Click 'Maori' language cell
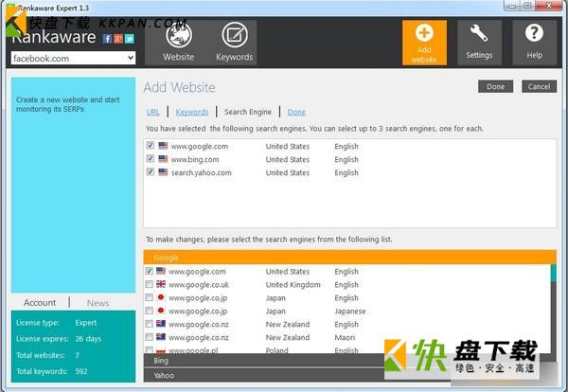568x392 pixels. tap(345, 337)
